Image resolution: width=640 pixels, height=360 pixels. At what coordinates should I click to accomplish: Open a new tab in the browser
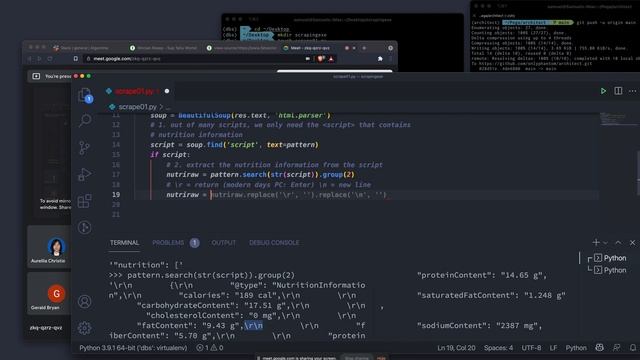[364, 48]
